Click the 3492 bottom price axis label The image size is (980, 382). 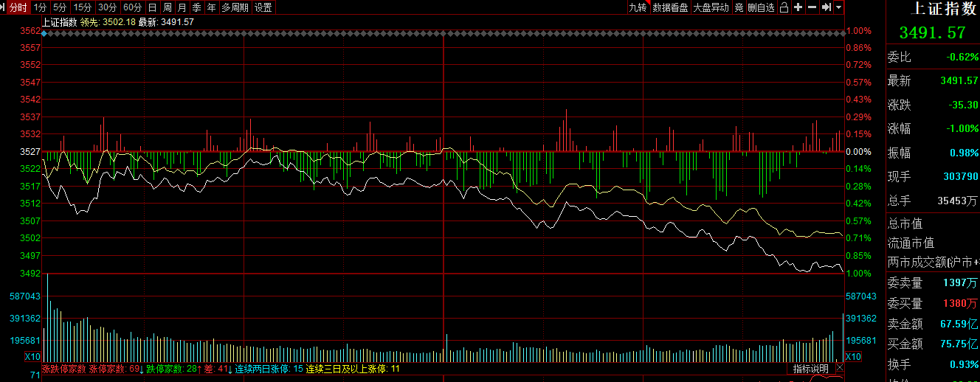point(30,273)
